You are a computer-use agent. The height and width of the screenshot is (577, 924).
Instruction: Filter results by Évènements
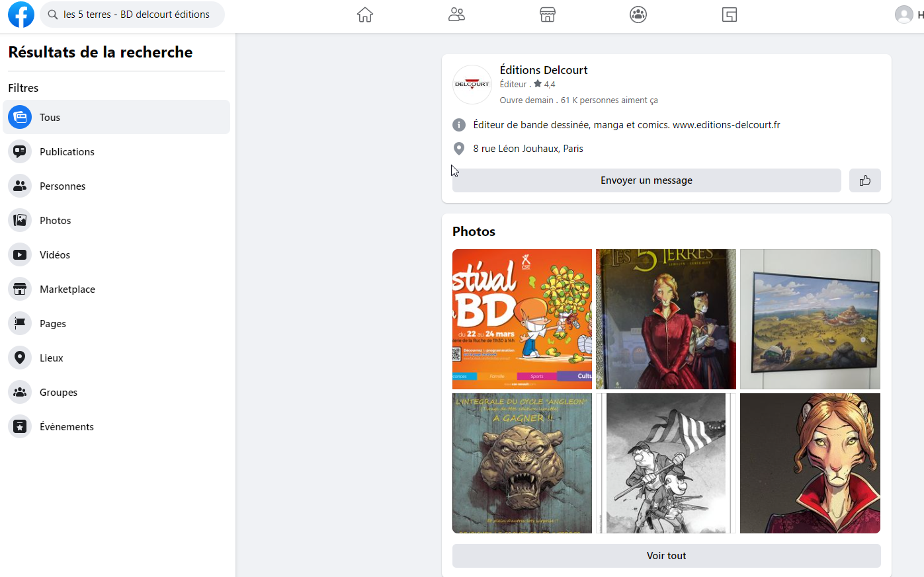(116, 426)
